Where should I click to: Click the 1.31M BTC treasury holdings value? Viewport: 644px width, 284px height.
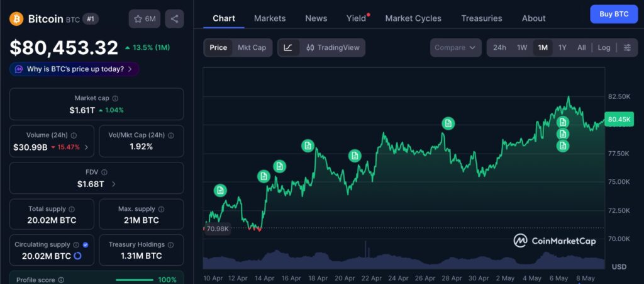[142, 256]
